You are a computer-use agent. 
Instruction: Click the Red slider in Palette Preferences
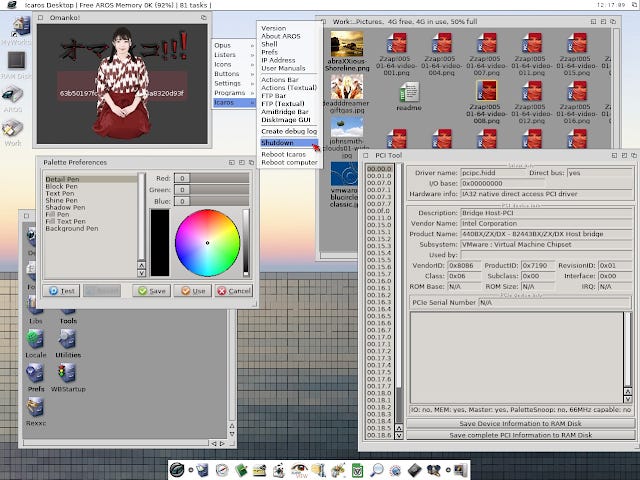tap(211, 178)
